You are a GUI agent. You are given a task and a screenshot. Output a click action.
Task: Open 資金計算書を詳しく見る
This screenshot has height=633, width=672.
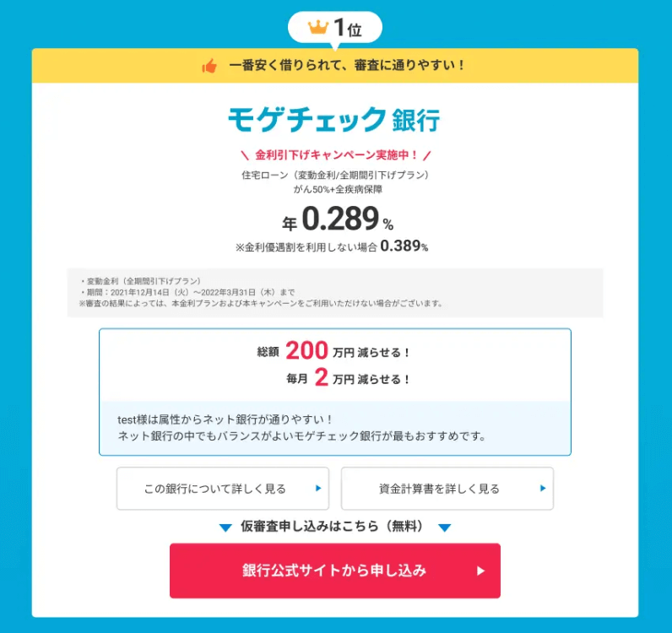coord(447,489)
